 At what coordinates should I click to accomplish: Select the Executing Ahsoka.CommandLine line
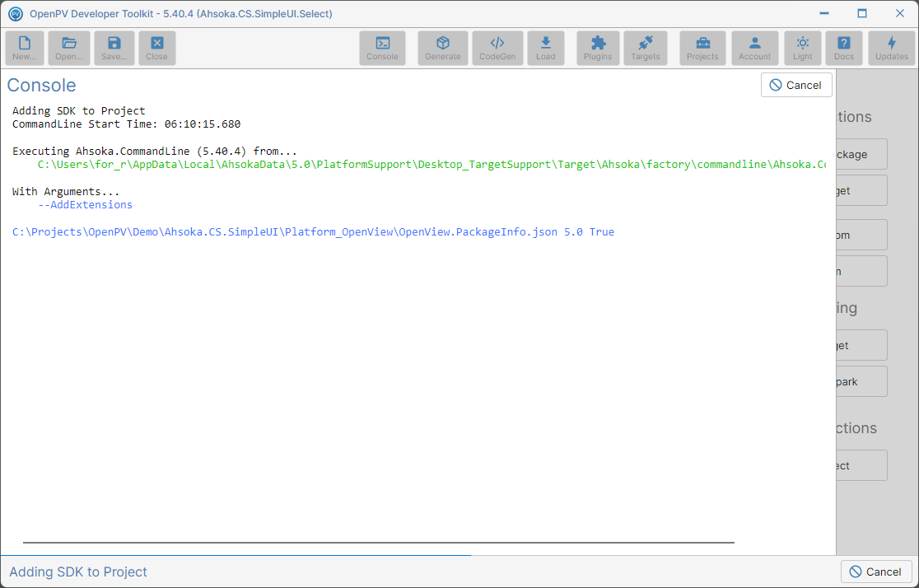(x=155, y=151)
